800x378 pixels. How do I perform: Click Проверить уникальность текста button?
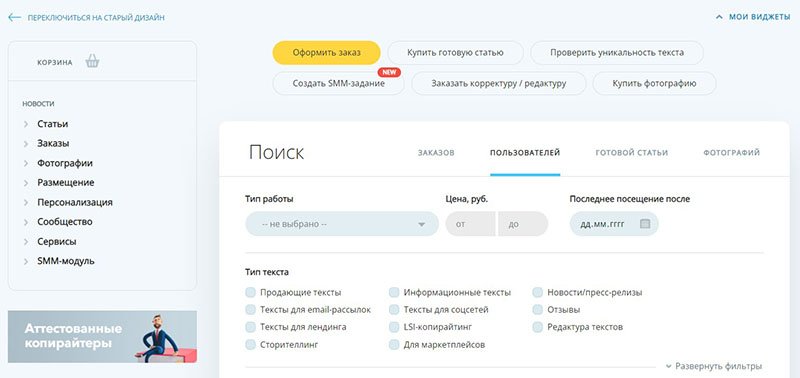click(x=617, y=53)
